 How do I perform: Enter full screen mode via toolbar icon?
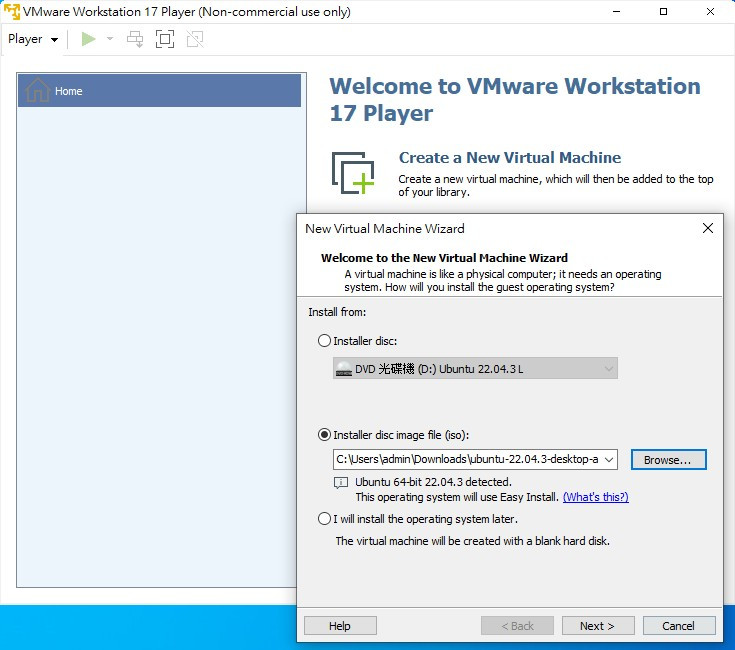click(x=165, y=39)
